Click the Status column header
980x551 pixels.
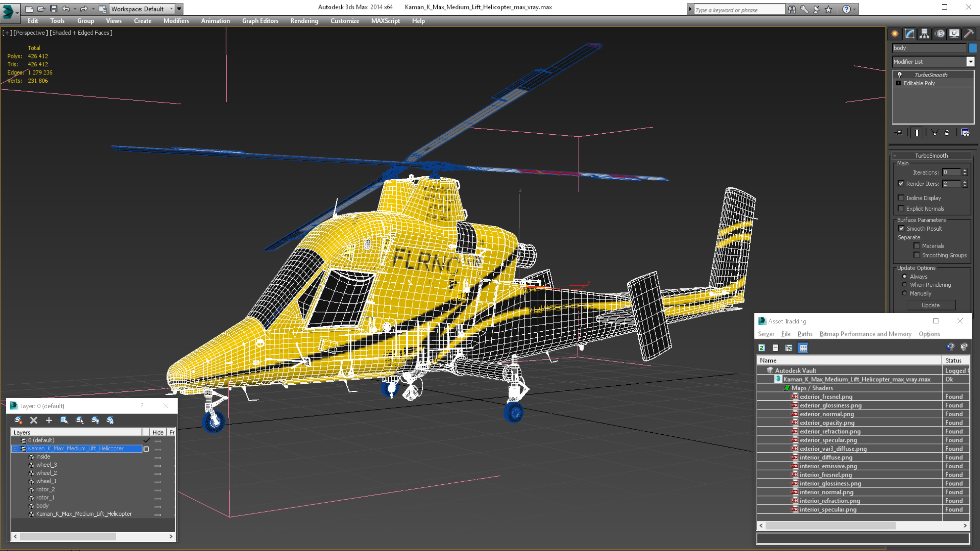955,360
